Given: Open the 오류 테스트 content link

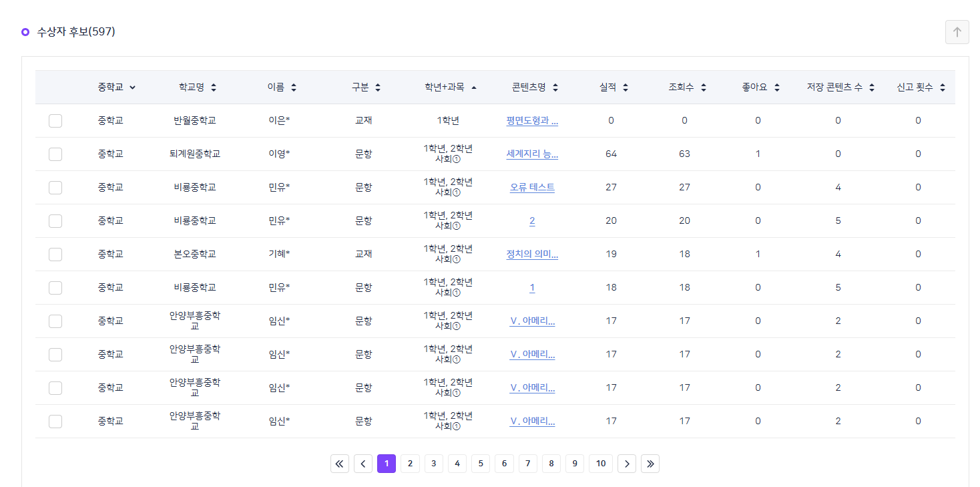Looking at the screenshot, I should coord(532,188).
